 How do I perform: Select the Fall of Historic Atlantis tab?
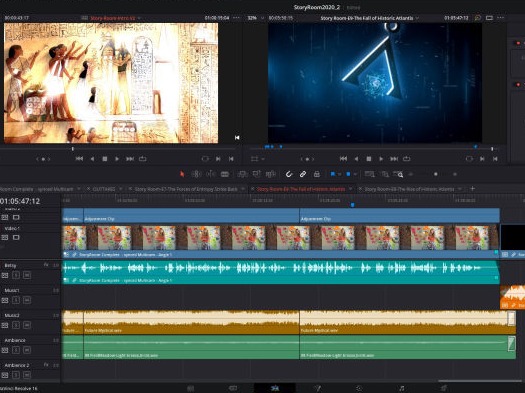click(x=301, y=189)
